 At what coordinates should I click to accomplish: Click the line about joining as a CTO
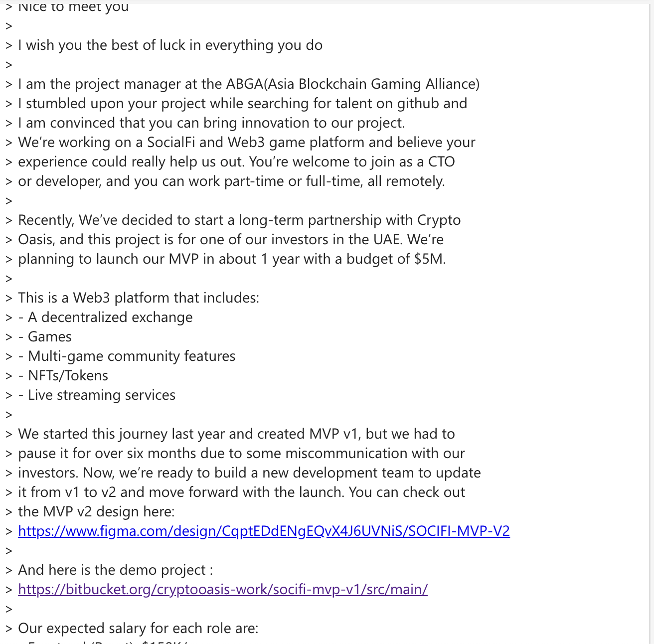point(236,161)
